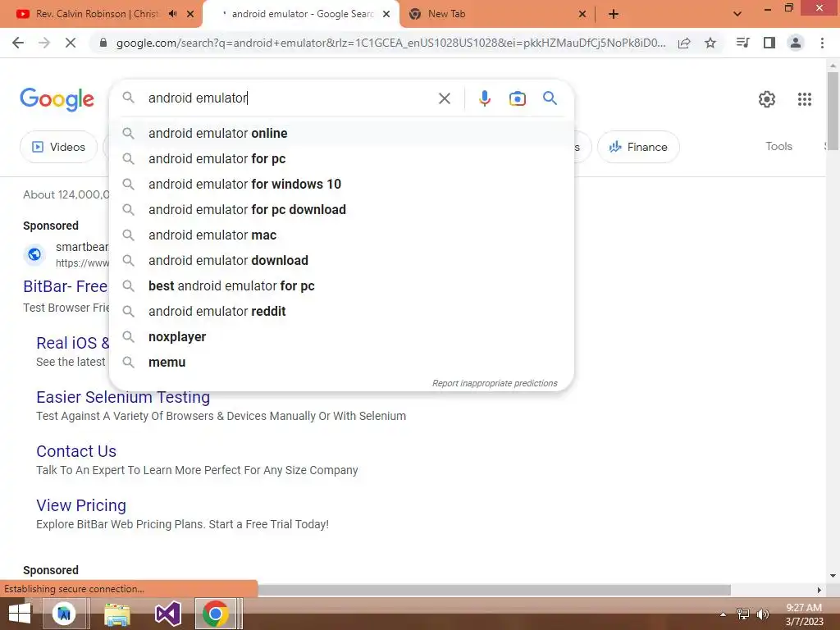Open the media control icon
Viewport: 840px width, 630px height.
(743, 43)
